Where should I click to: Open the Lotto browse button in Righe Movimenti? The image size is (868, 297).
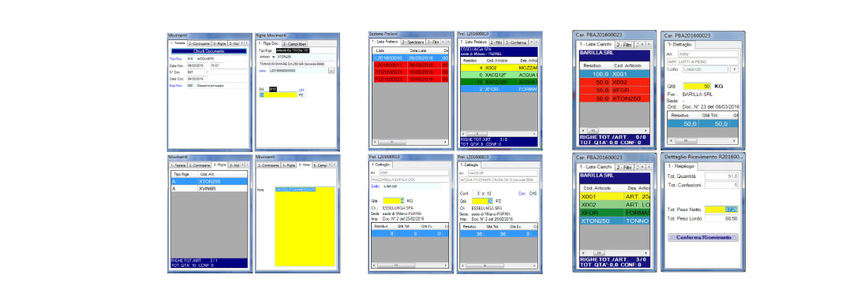coord(331,71)
